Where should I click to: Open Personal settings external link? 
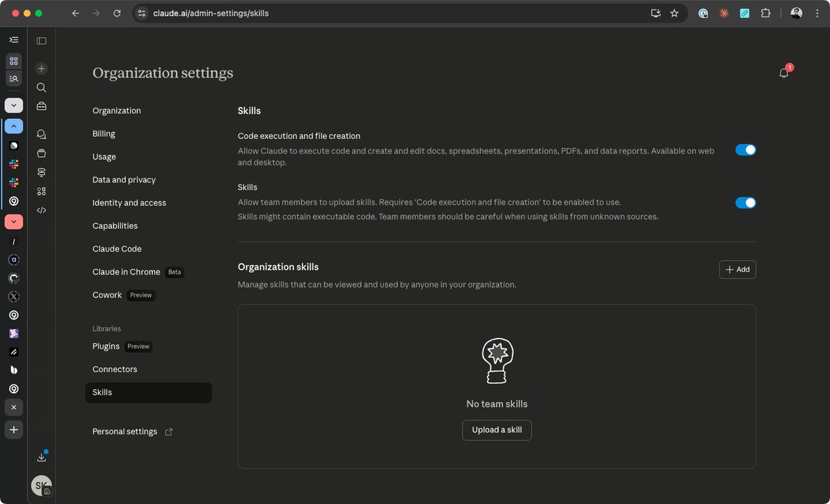(133, 431)
